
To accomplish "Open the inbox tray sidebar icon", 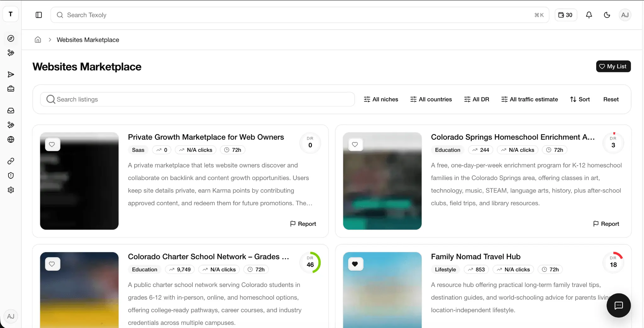I will (x=11, y=110).
